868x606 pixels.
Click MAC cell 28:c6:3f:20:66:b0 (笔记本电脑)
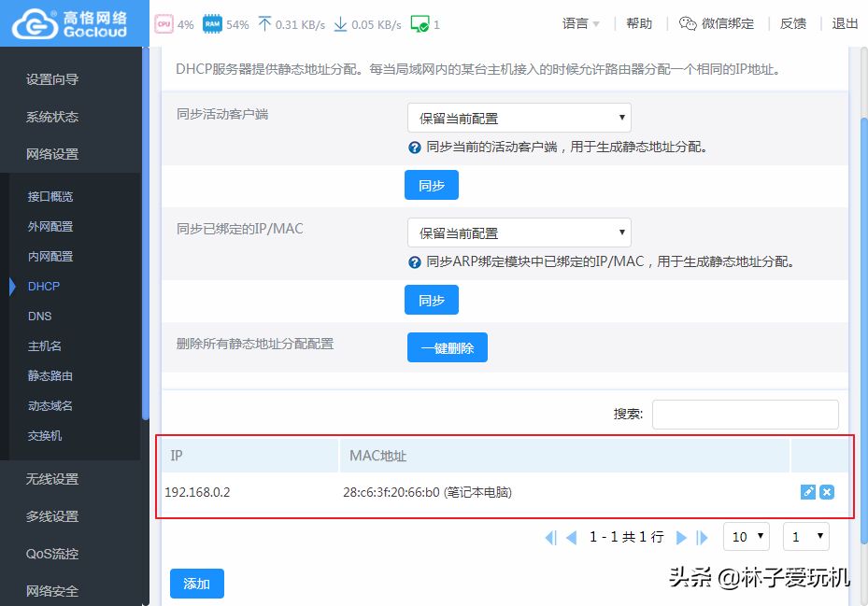[427, 492]
